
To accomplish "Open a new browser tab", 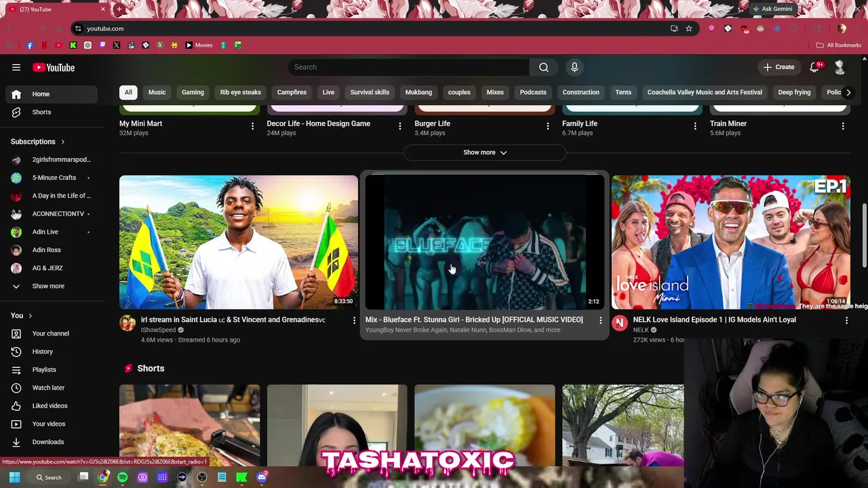I will 119,9.
